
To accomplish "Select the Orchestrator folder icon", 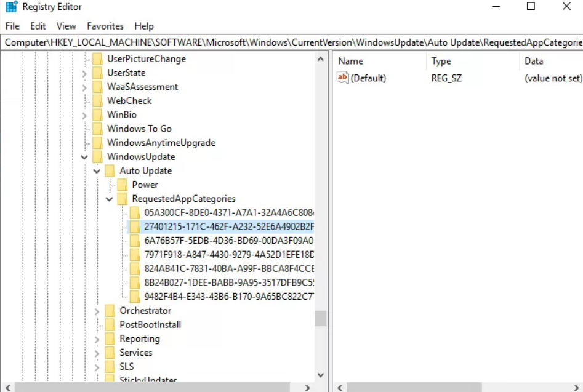I will (110, 311).
